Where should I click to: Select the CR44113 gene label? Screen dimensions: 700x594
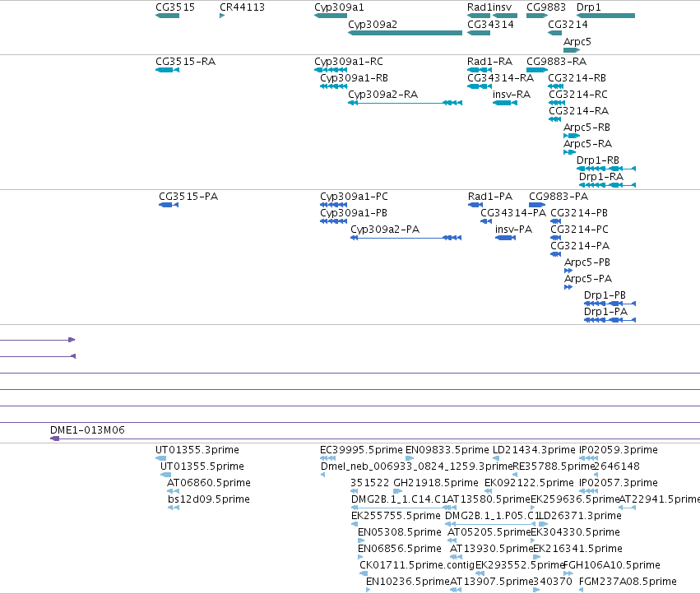click(x=242, y=7)
